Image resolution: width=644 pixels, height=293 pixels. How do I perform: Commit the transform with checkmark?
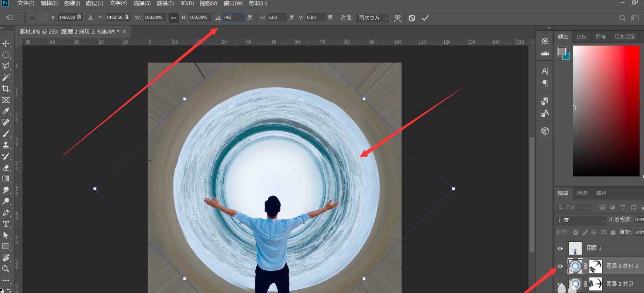[425, 18]
